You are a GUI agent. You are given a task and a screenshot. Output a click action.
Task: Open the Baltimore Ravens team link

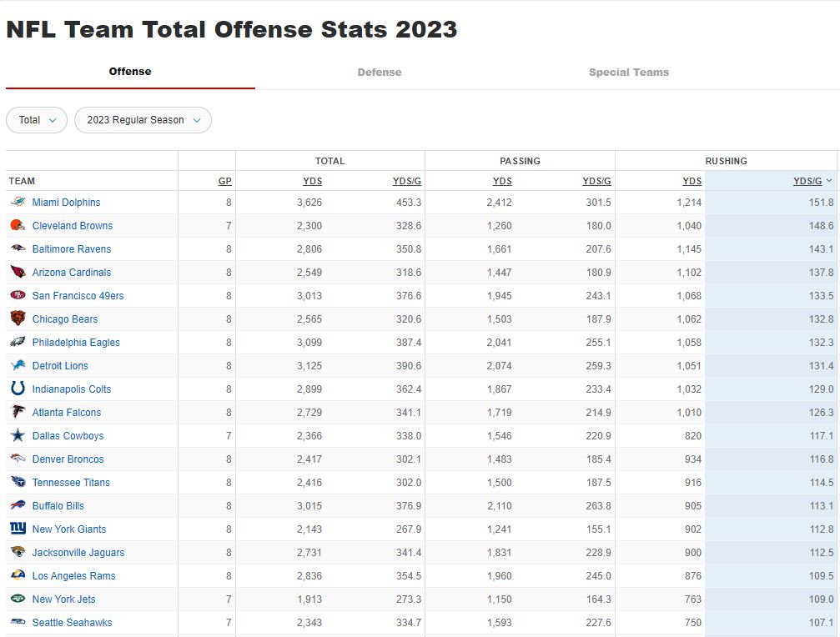71,249
